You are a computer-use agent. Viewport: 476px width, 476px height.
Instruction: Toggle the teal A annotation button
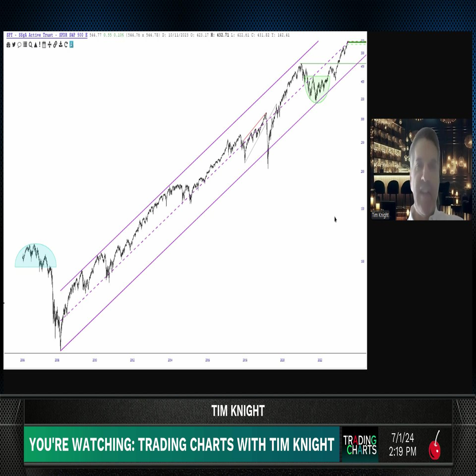71,45
